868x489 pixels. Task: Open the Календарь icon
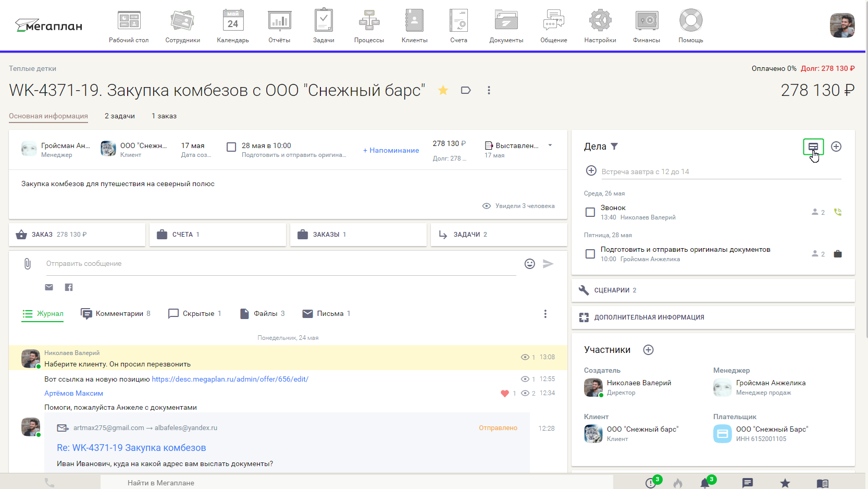click(233, 20)
